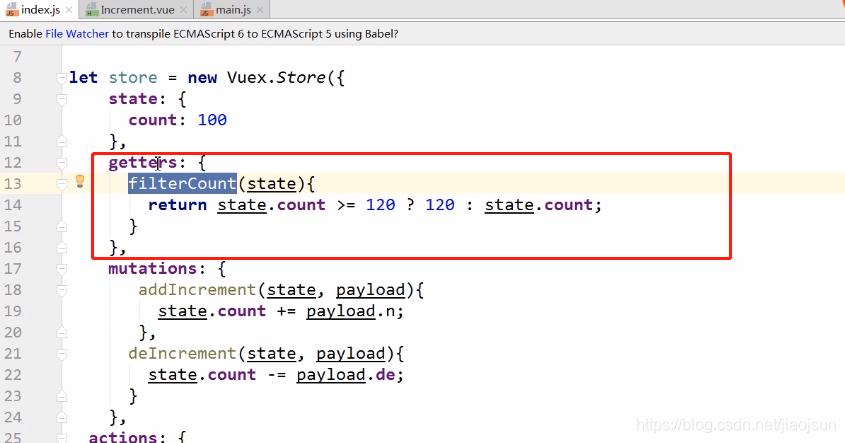The image size is (845, 443).
Task: Click fold end marker at line 16
Action: (61, 248)
